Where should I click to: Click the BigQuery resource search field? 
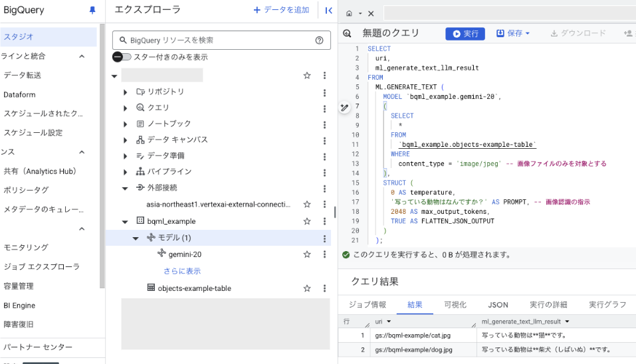coord(221,40)
